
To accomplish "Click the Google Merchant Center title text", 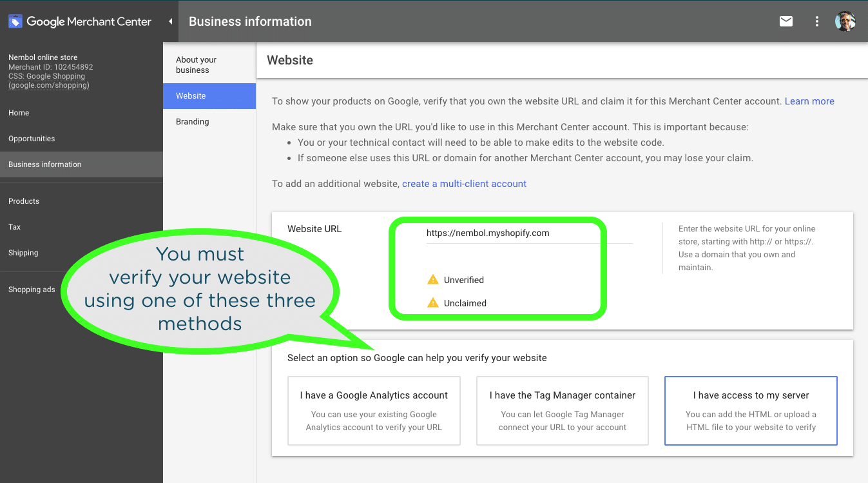I will [x=89, y=21].
